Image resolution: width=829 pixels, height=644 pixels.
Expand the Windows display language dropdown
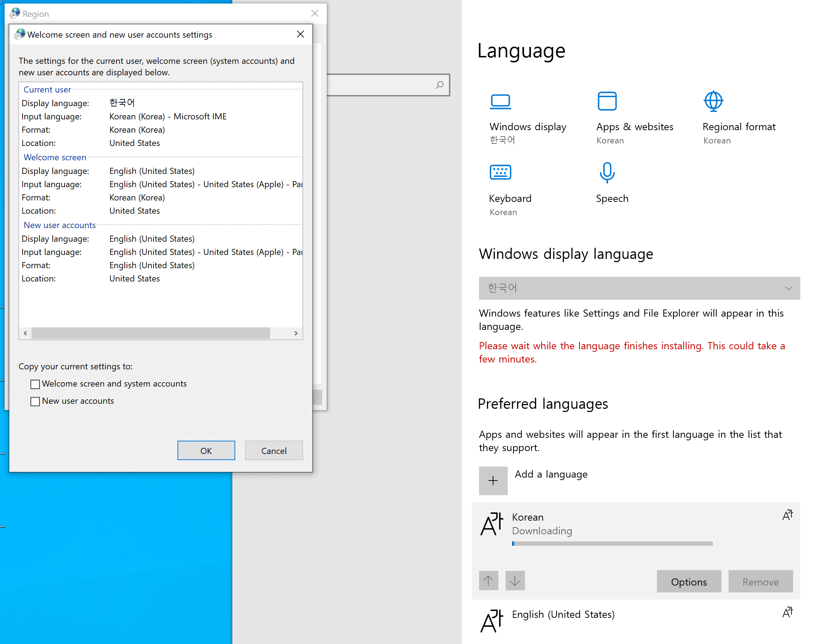point(639,288)
